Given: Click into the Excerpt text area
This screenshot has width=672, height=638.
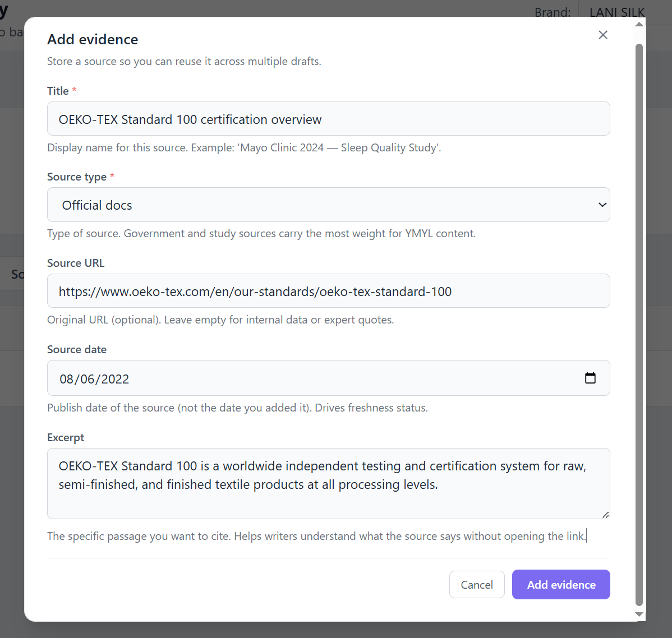Looking at the screenshot, I should click(328, 484).
